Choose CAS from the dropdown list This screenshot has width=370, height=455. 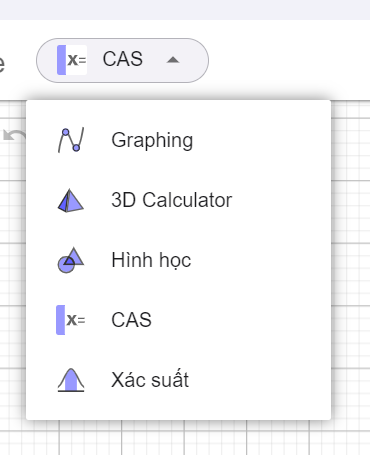tap(178, 320)
